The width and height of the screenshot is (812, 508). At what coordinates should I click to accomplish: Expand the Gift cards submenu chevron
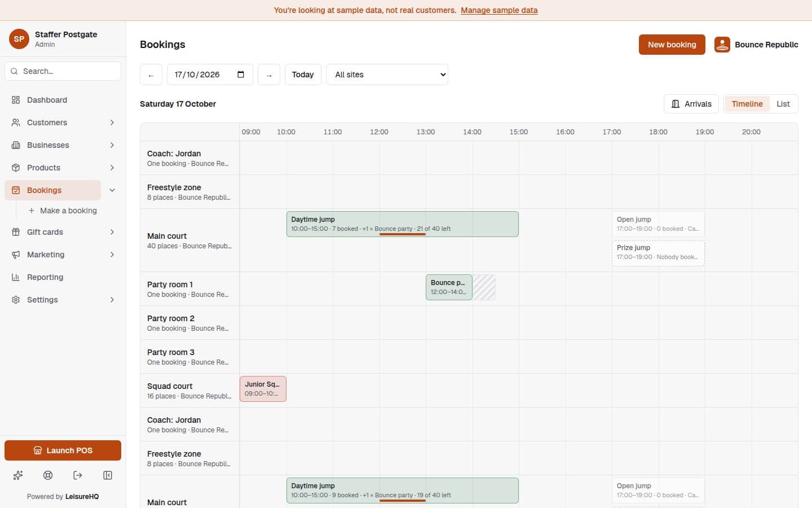click(112, 232)
